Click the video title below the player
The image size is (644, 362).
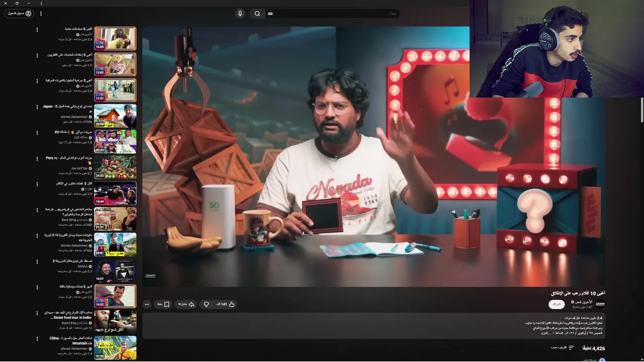pyautogui.click(x=578, y=293)
